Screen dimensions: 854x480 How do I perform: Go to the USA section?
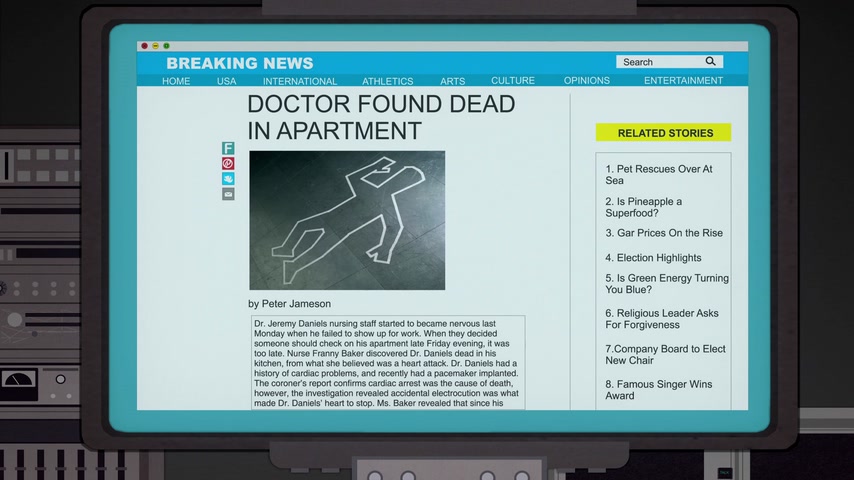227,81
